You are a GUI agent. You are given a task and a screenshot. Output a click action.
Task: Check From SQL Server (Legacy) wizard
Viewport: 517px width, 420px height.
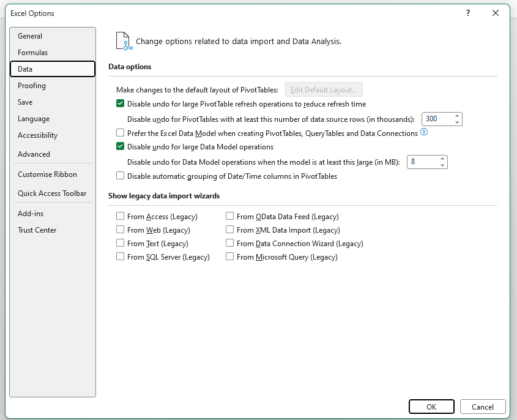coord(120,257)
